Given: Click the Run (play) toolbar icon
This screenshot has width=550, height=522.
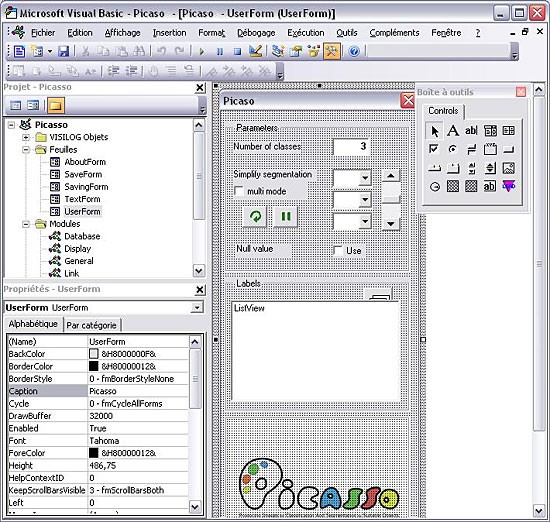Looking at the screenshot, I should pyautogui.click(x=201, y=52).
